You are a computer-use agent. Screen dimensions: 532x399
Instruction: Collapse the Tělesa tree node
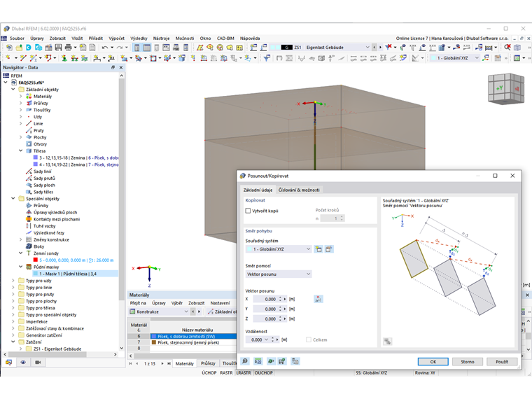pyautogui.click(x=21, y=150)
